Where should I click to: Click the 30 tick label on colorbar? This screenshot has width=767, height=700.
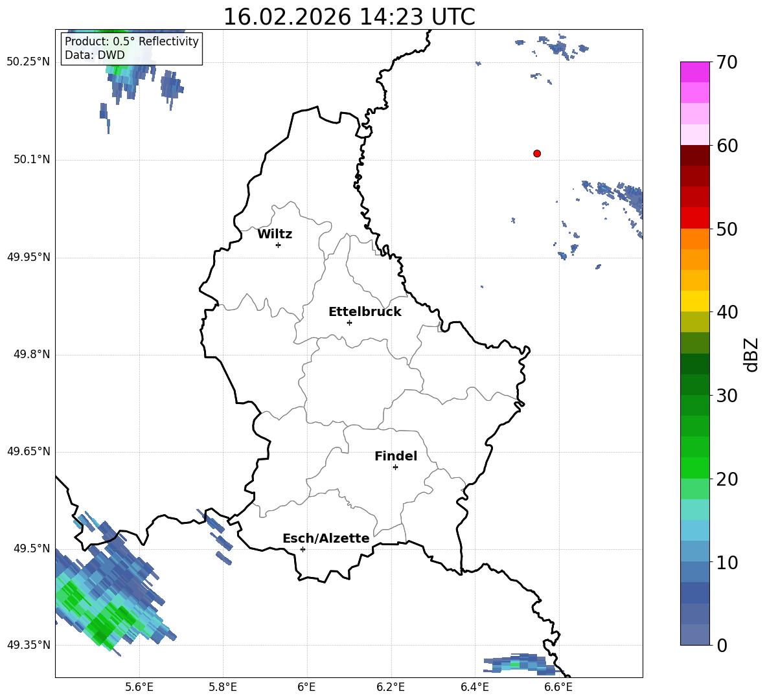click(727, 396)
